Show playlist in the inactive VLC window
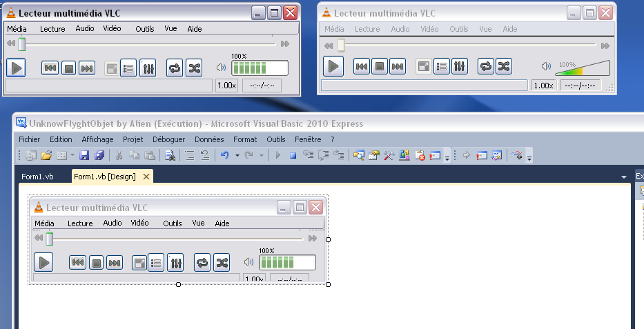 point(442,66)
